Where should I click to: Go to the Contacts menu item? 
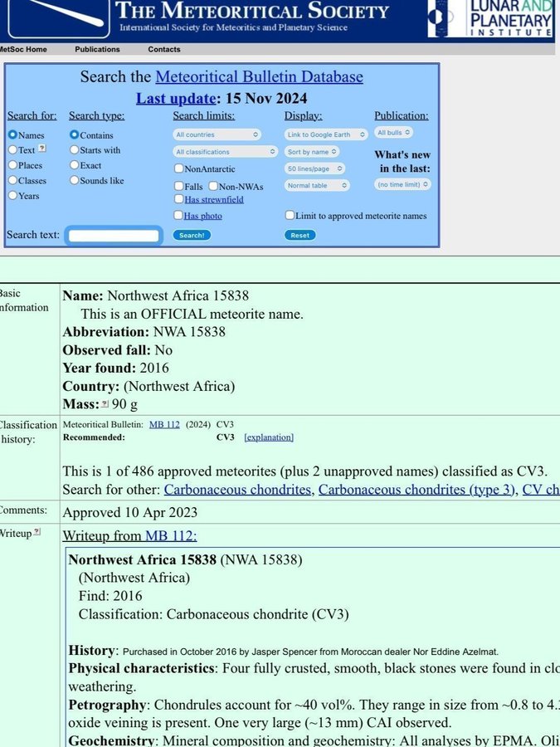[x=164, y=50]
